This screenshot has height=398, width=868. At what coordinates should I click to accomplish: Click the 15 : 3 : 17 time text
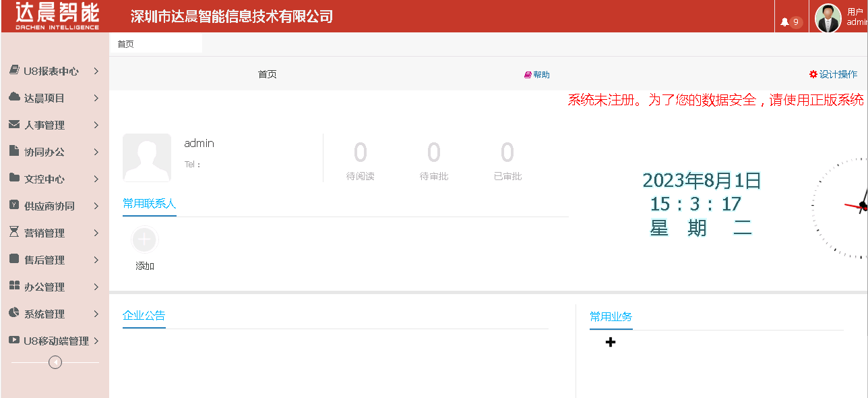696,204
